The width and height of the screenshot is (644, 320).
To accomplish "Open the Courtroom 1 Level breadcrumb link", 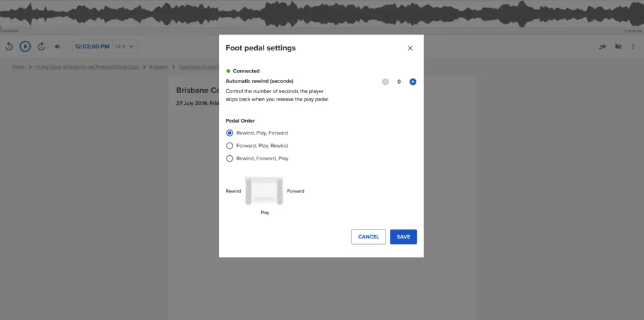I will pos(198,67).
